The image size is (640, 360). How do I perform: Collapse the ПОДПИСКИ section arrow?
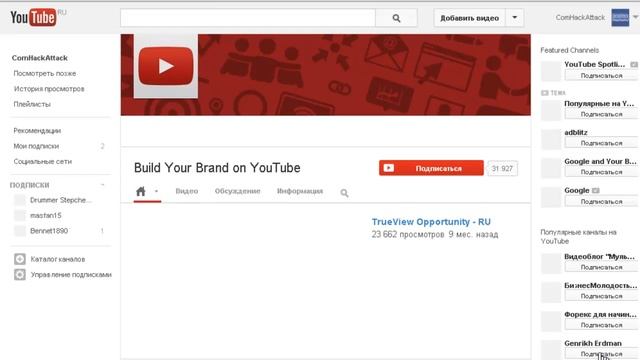pyautogui.click(x=102, y=185)
